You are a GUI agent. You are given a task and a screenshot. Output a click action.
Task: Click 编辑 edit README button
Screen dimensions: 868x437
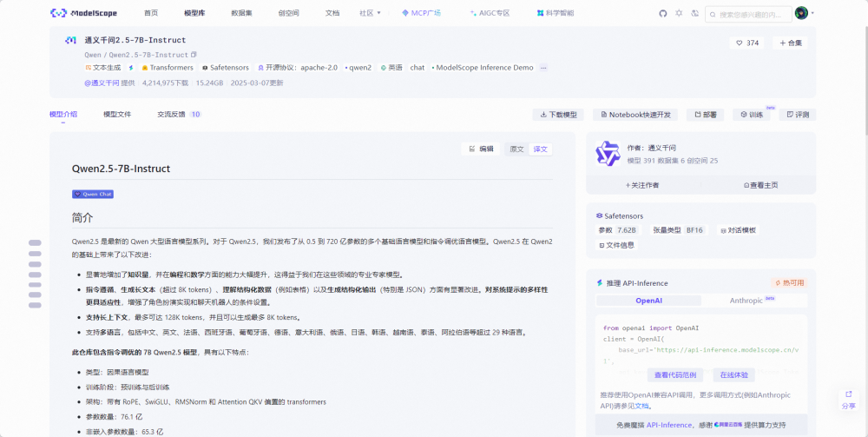point(481,149)
